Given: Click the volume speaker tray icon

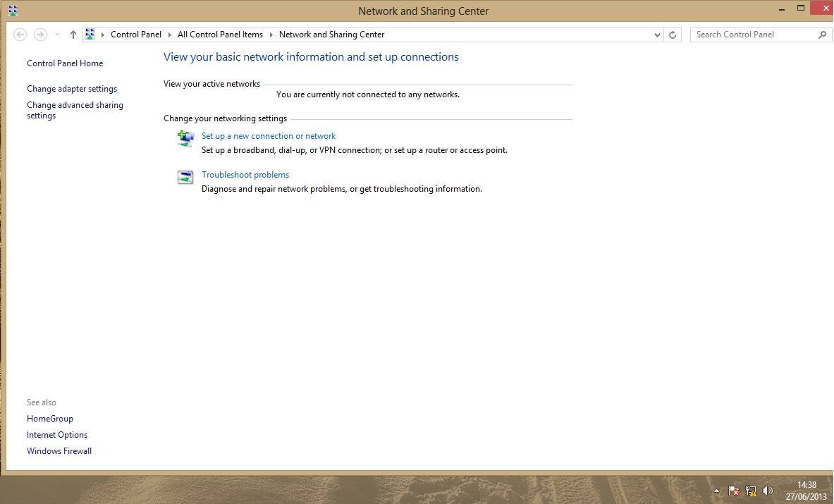Looking at the screenshot, I should click(767, 491).
